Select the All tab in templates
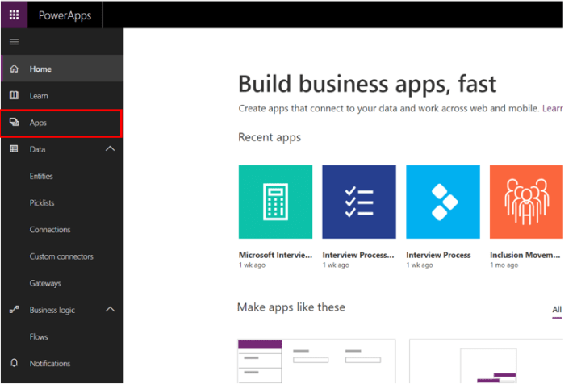 coord(556,310)
